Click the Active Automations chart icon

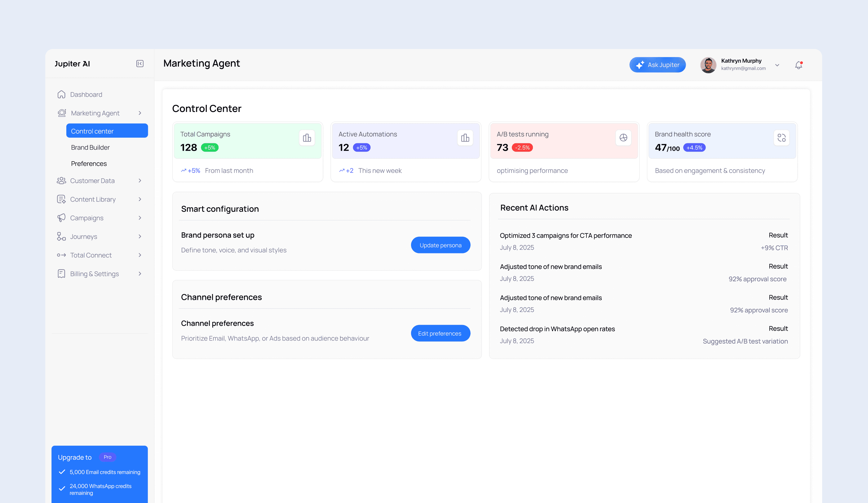[465, 138]
